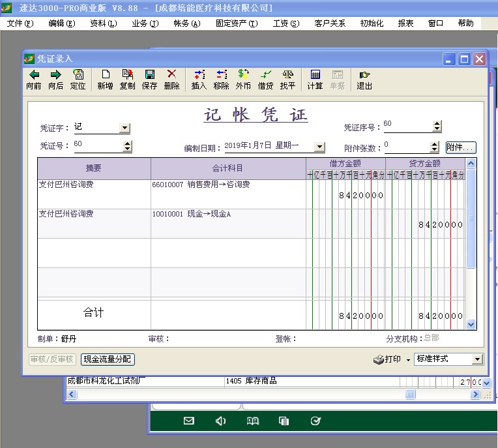
Task: Click the 凭证号 spinner control
Action: point(127,146)
